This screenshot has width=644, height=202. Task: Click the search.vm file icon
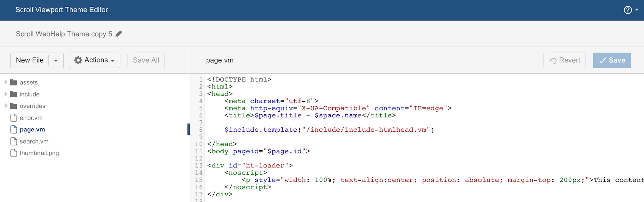(14, 141)
